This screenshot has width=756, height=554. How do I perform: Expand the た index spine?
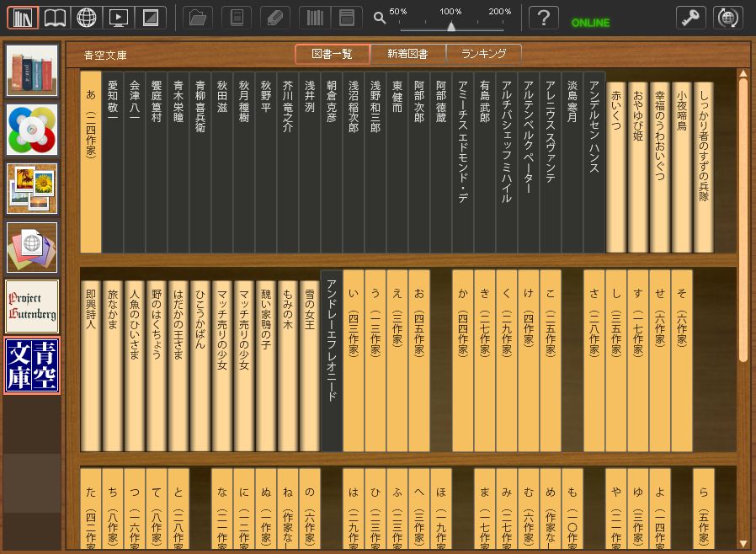tap(91, 509)
